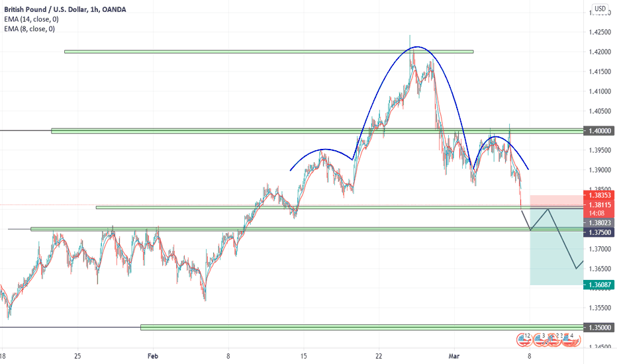The height and width of the screenshot is (364, 617).
Task: Select the green profit zone of the short position
Action: (557, 246)
